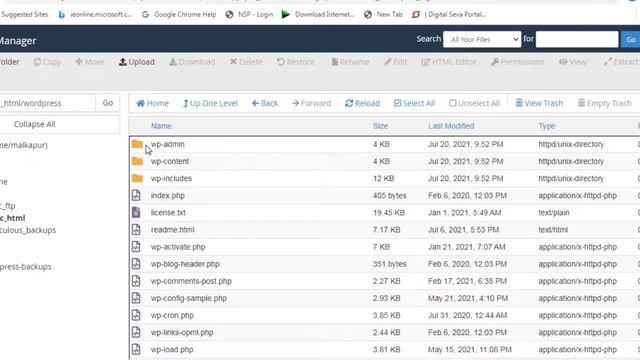This screenshot has width=640, height=360.
Task: Open View Trash
Action: [x=539, y=103]
